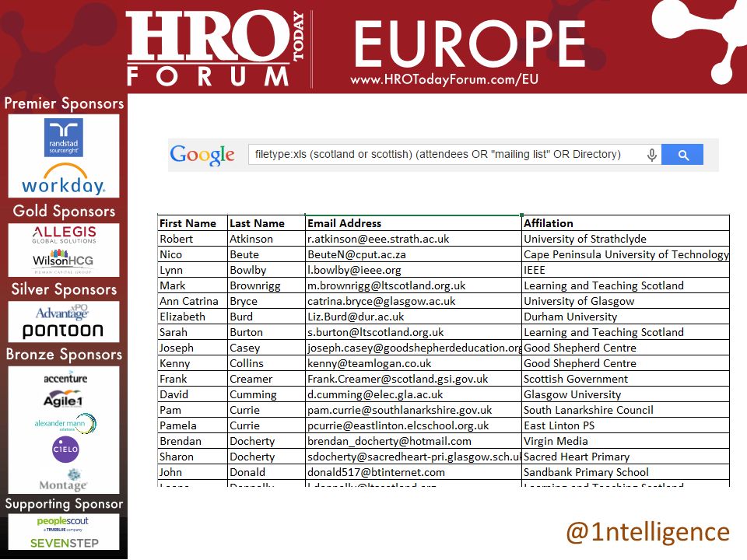Image resolution: width=747 pixels, height=560 pixels.
Task: Click the Sevenstep sponsor logo
Action: click(x=65, y=544)
